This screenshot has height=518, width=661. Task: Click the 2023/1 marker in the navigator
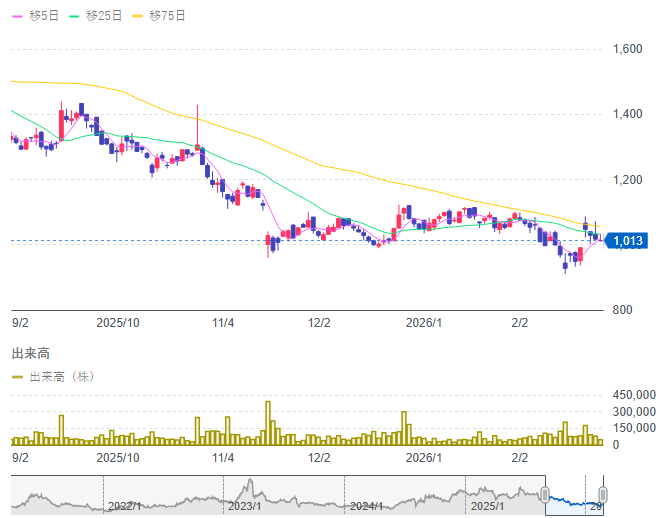(245, 506)
